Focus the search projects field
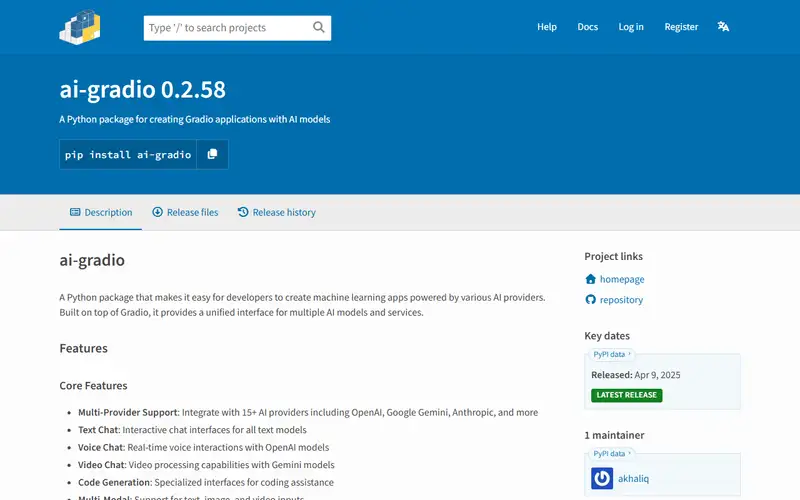Image resolution: width=800 pixels, height=500 pixels. point(237,28)
